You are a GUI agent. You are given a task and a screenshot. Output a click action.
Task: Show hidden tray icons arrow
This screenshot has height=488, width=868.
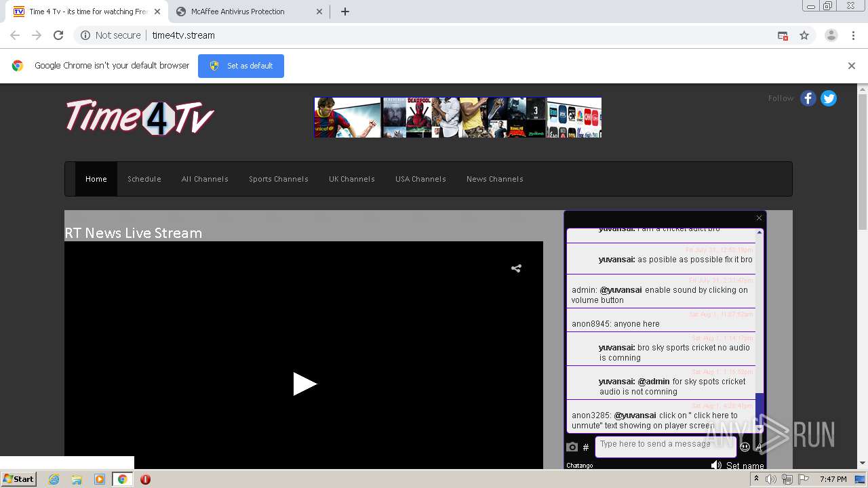point(757,479)
